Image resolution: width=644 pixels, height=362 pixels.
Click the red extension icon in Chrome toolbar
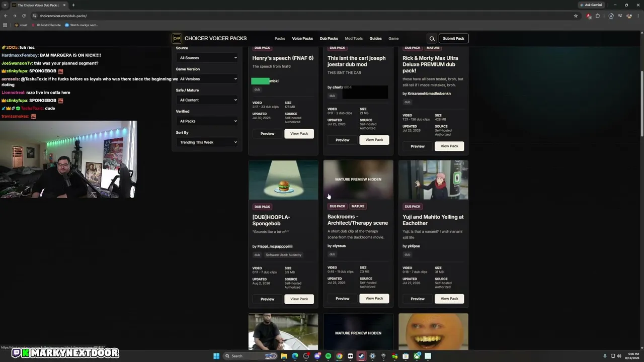(589, 16)
